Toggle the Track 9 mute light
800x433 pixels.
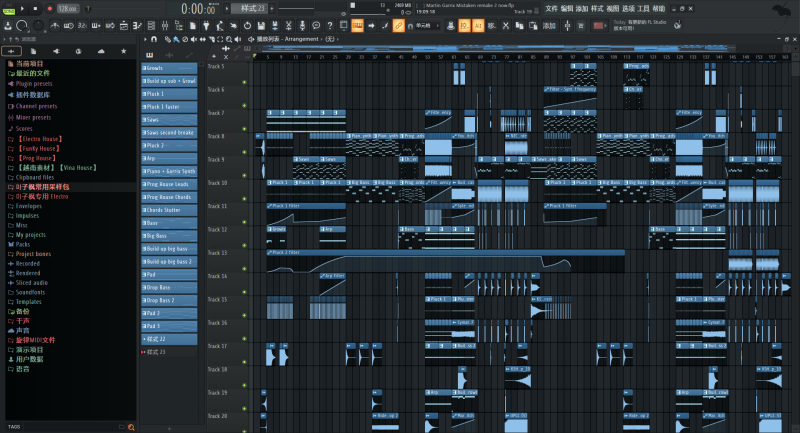coord(244,175)
